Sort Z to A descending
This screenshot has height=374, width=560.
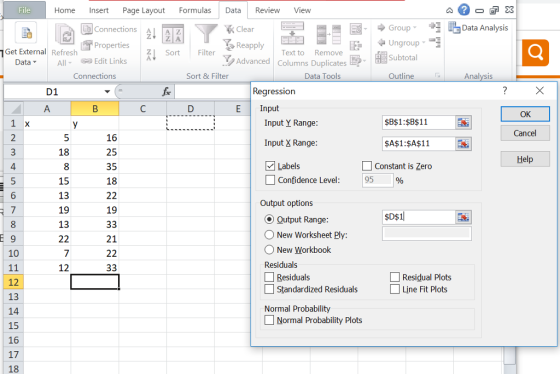151,55
